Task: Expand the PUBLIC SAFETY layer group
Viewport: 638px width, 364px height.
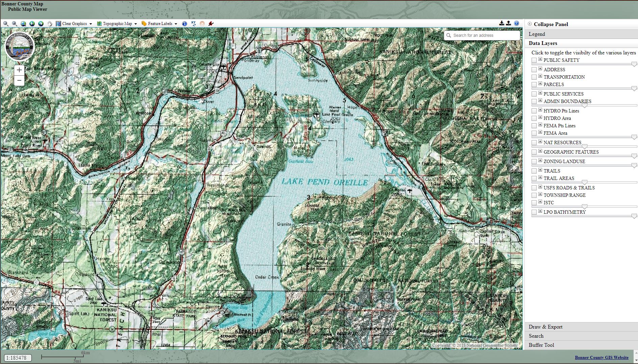Action: click(540, 59)
